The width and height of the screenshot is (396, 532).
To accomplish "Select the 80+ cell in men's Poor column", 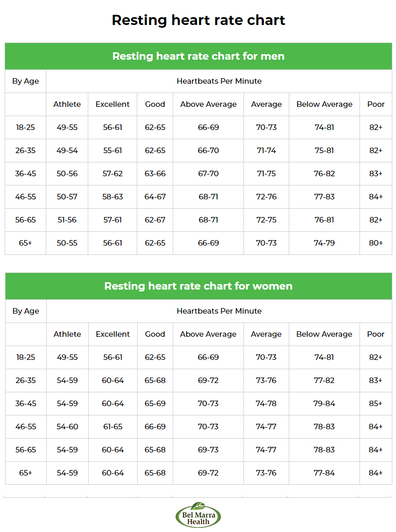I will 376,243.
